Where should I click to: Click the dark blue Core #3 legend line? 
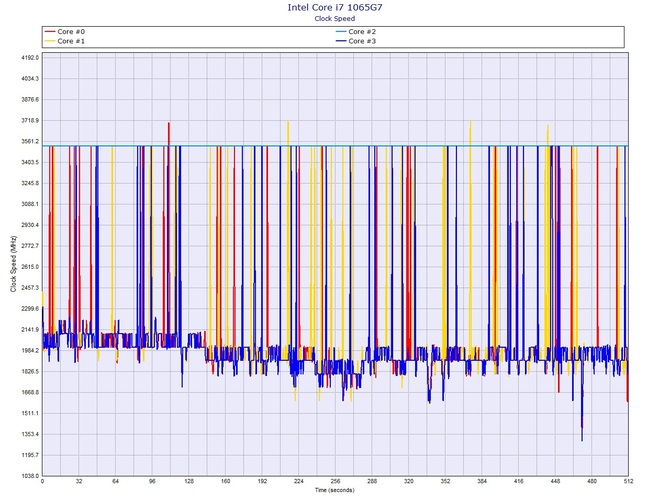(341, 41)
